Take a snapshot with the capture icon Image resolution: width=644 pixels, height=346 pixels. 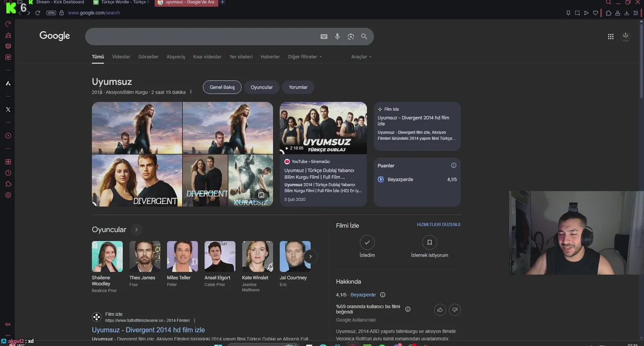[577, 13]
